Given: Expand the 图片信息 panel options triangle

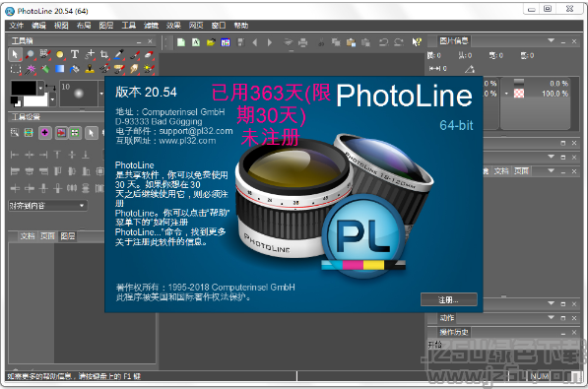Looking at the screenshot, I should [x=551, y=40].
